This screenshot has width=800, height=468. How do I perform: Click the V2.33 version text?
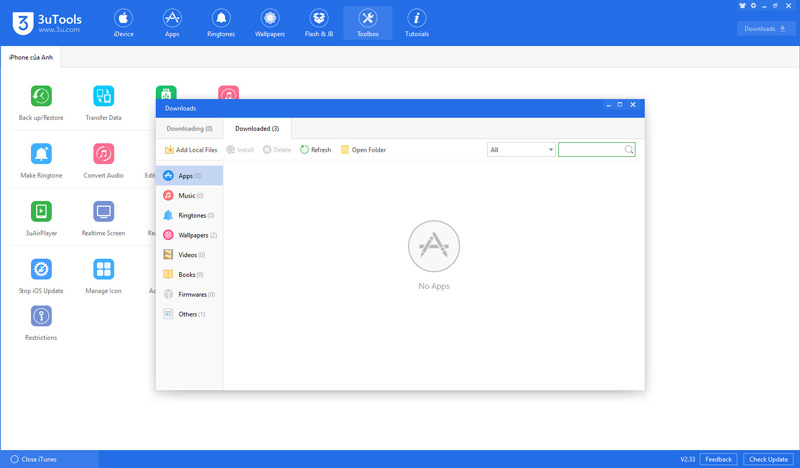pyautogui.click(x=688, y=459)
